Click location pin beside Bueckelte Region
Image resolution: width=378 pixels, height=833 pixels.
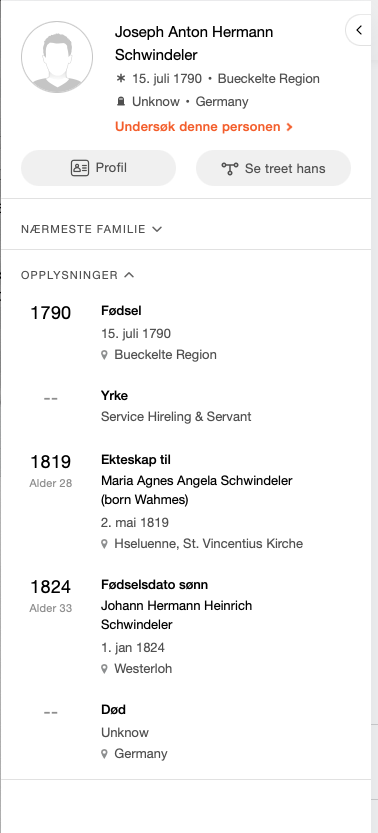(x=105, y=355)
